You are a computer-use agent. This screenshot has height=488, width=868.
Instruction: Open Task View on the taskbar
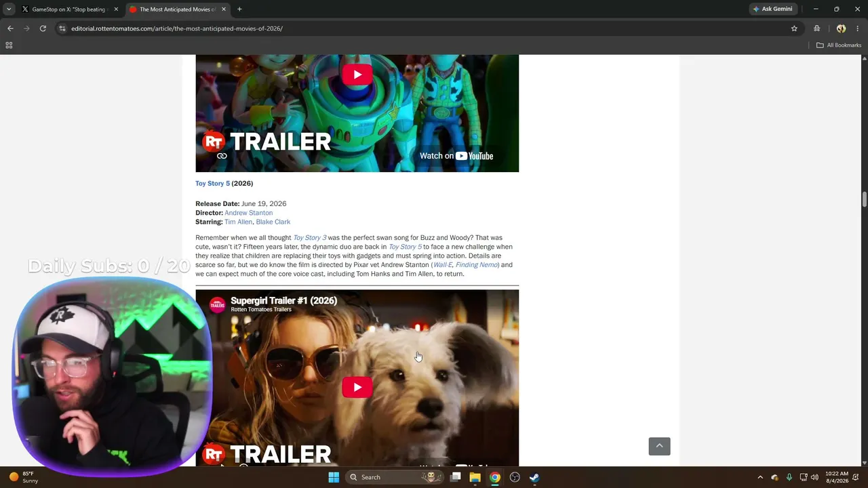pos(456,477)
